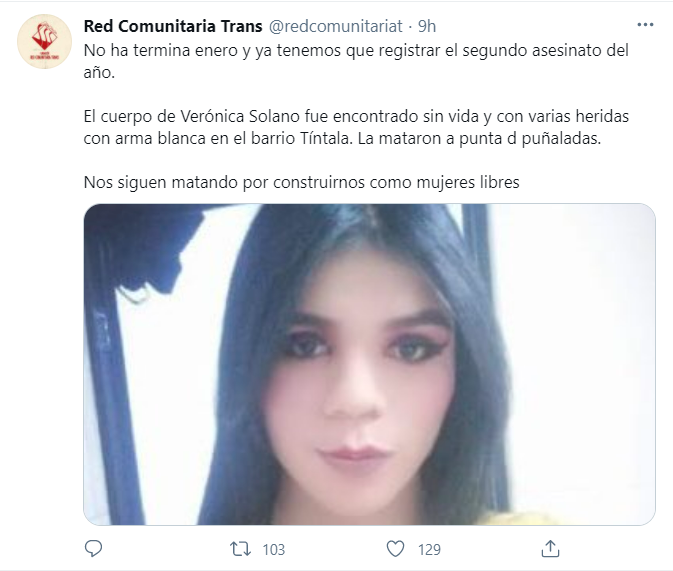
Task: Select the first paragraph starting 'No ha termina enero'
Action: click(x=356, y=61)
